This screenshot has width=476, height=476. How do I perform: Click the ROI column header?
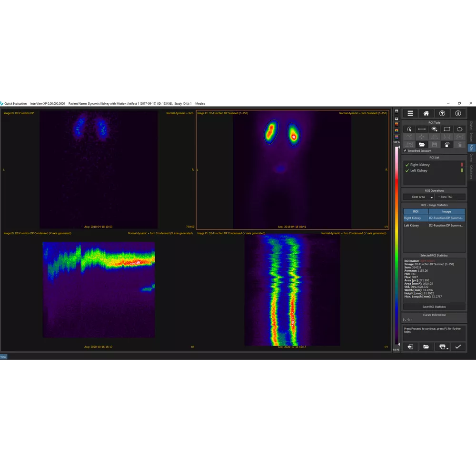tap(416, 212)
